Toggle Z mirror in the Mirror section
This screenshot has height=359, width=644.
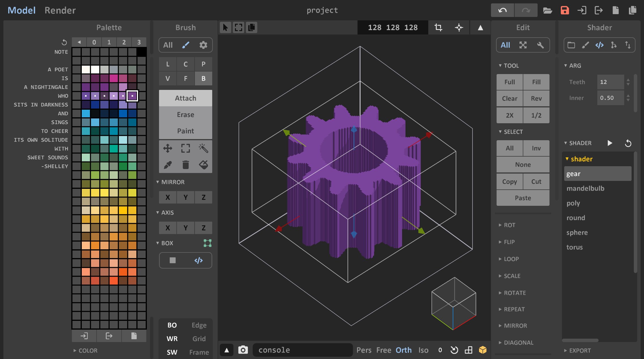(x=203, y=197)
